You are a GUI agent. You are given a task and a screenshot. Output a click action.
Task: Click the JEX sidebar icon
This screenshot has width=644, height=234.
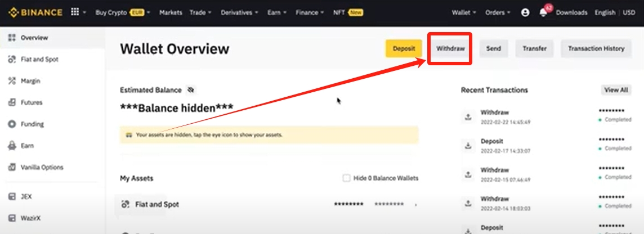pyautogui.click(x=12, y=197)
